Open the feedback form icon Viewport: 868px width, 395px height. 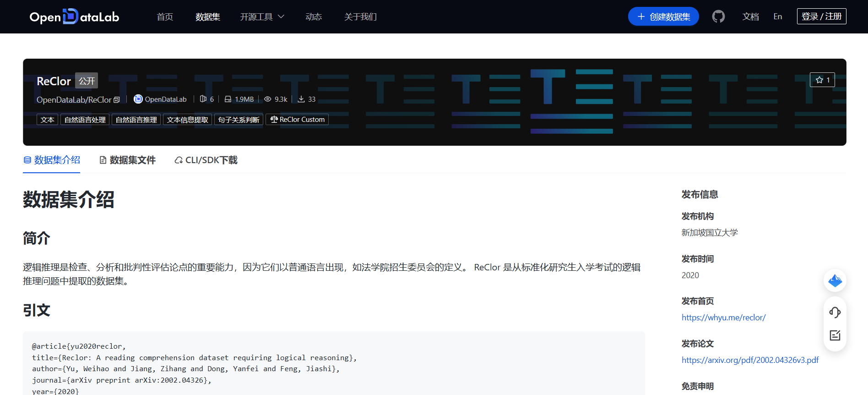835,335
